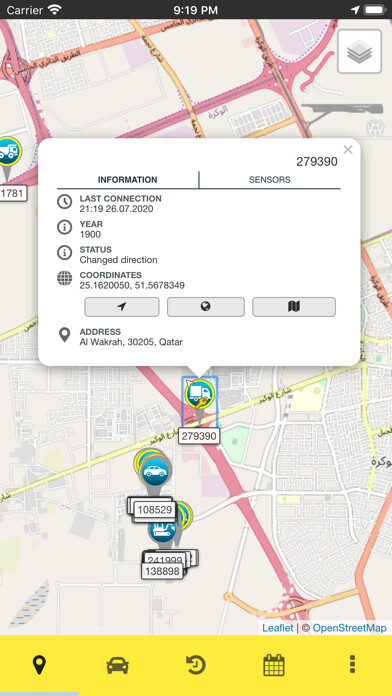
Task: Select the blue car marker on map
Action: (x=154, y=471)
